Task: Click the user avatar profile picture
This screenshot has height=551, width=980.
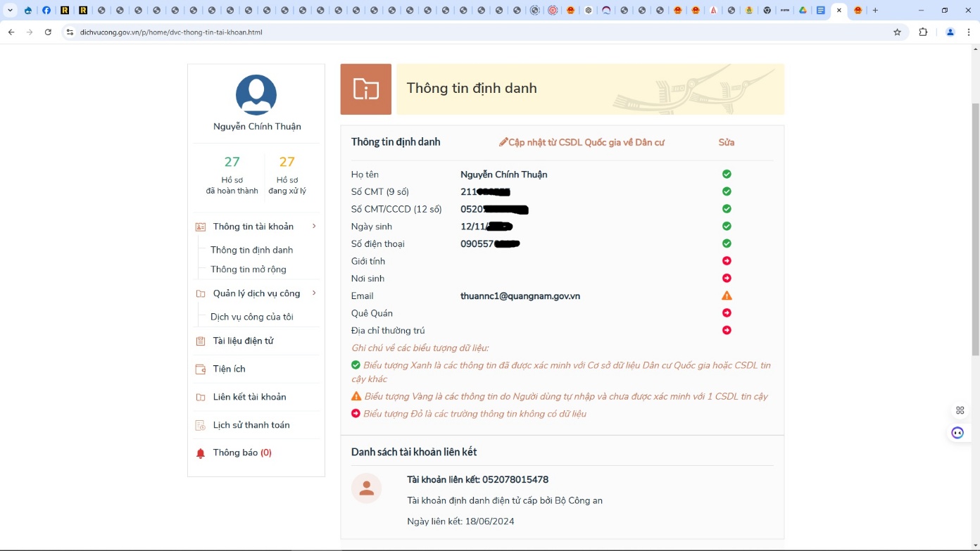Action: coord(256,95)
